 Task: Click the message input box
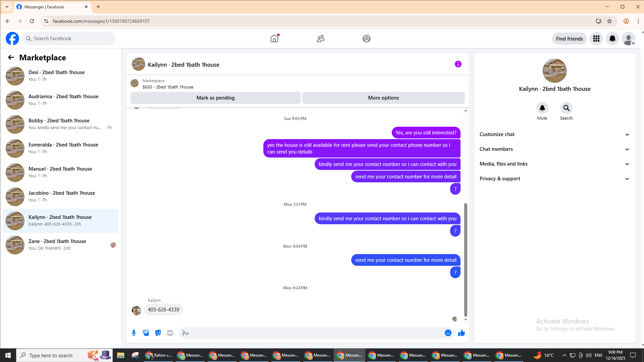pos(312,333)
